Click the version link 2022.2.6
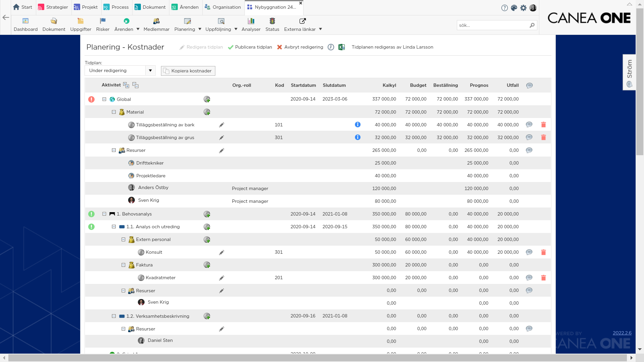The height and width of the screenshot is (362, 644). 622,333
